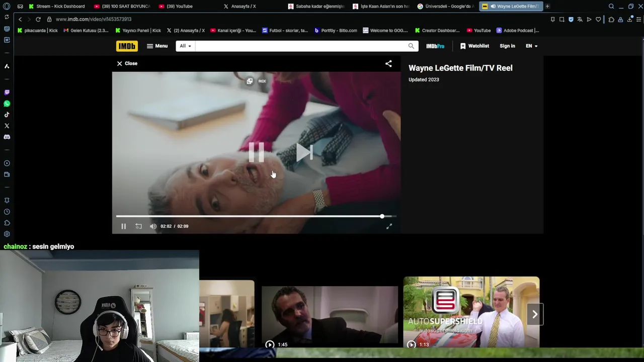Switch to Stream - Kick Dashboard tab
Screen dimensions: 644x362
point(57,7)
